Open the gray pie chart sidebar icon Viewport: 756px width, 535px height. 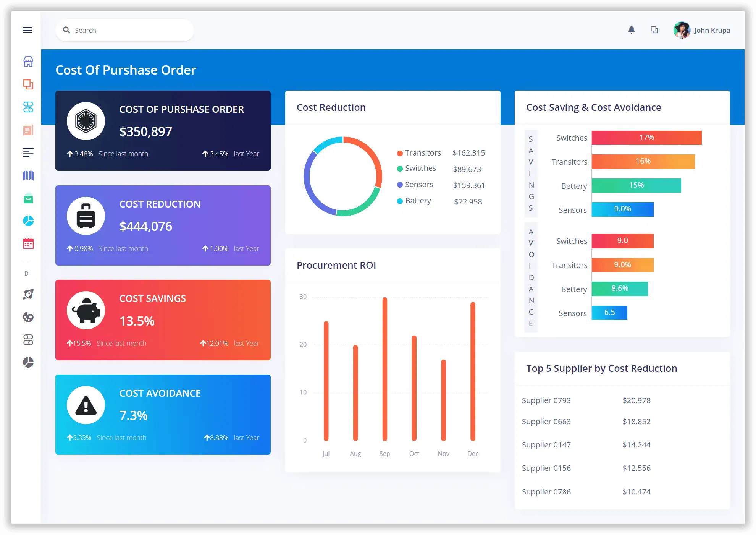point(28,362)
